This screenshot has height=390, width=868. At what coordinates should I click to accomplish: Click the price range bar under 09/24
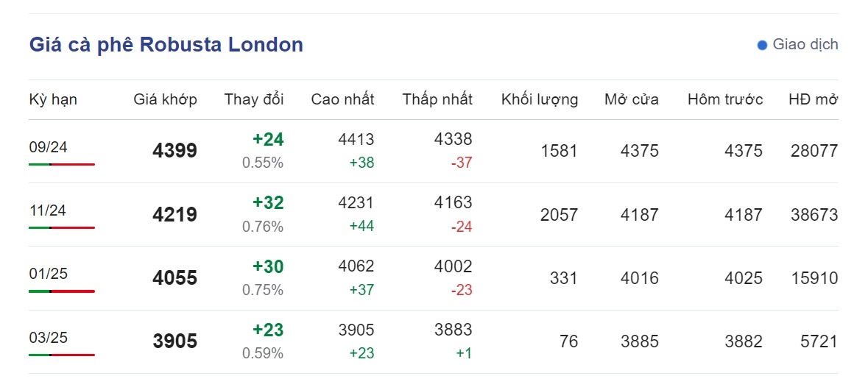[62, 164]
